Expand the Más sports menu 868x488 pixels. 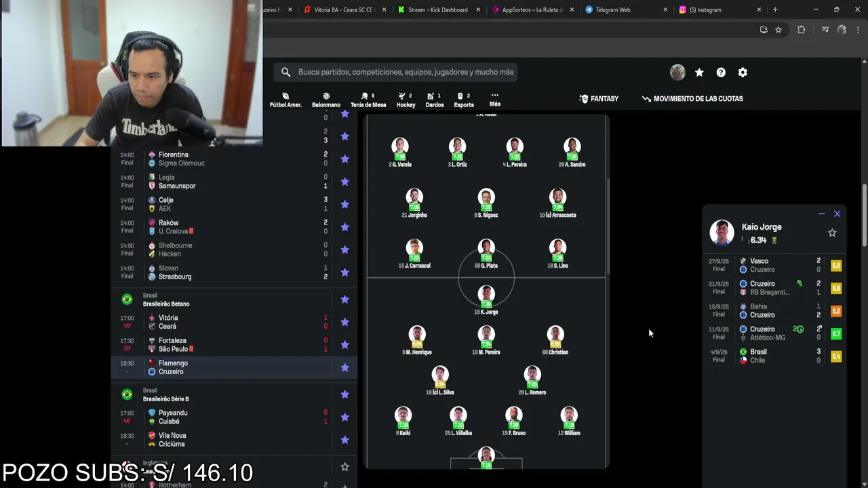click(495, 100)
